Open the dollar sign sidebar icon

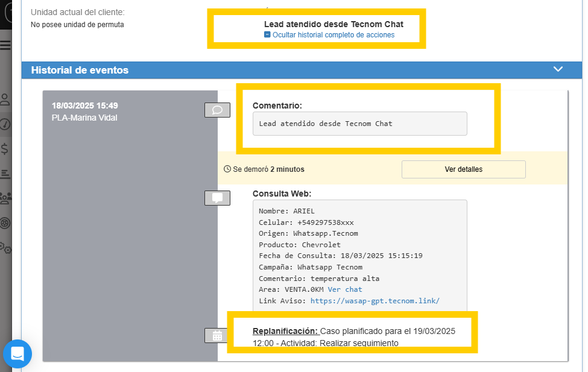pyautogui.click(x=4, y=149)
